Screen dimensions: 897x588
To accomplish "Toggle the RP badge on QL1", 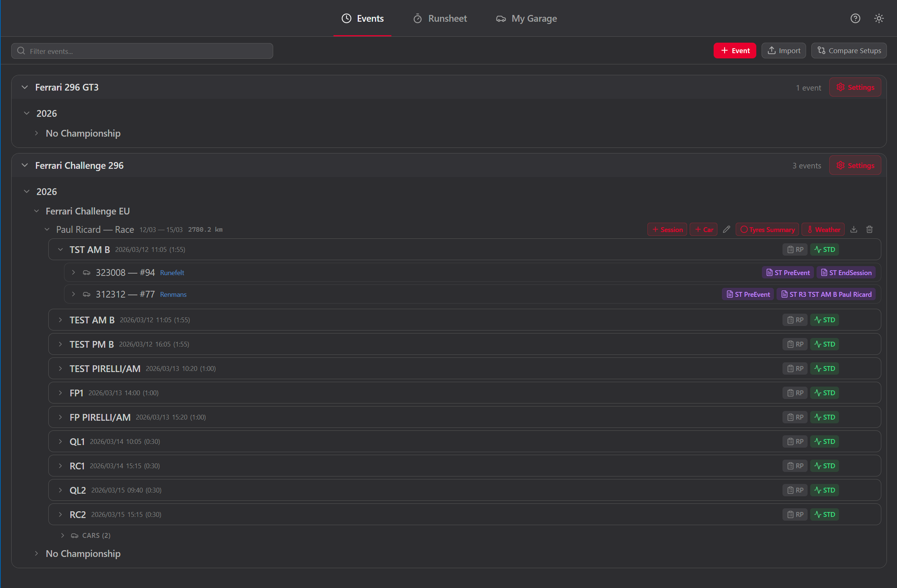I will coord(794,441).
